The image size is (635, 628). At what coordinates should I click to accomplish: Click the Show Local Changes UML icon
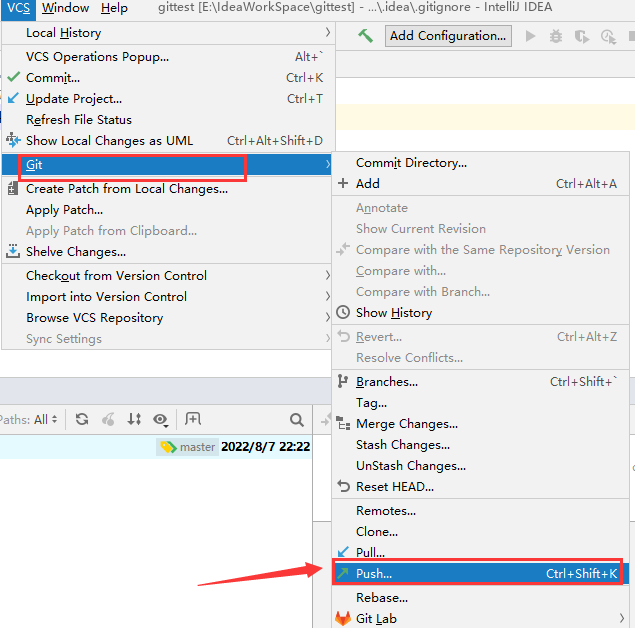pos(13,140)
